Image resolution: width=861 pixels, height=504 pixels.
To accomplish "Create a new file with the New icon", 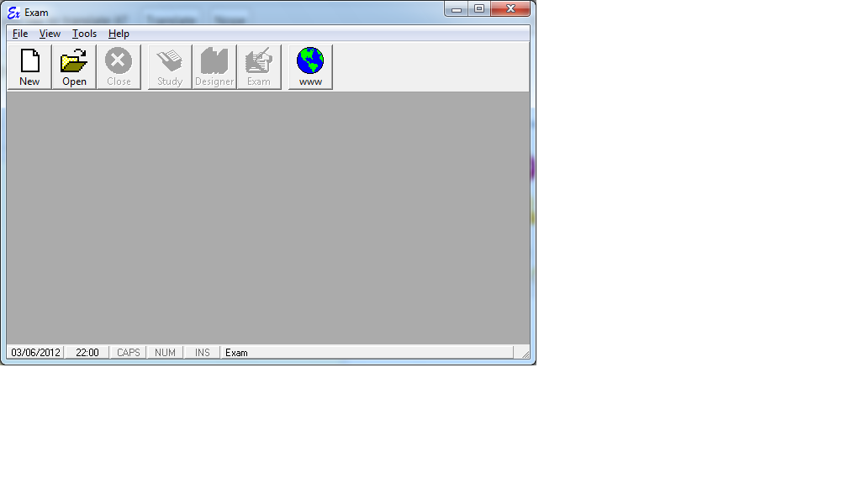I will 29,67.
